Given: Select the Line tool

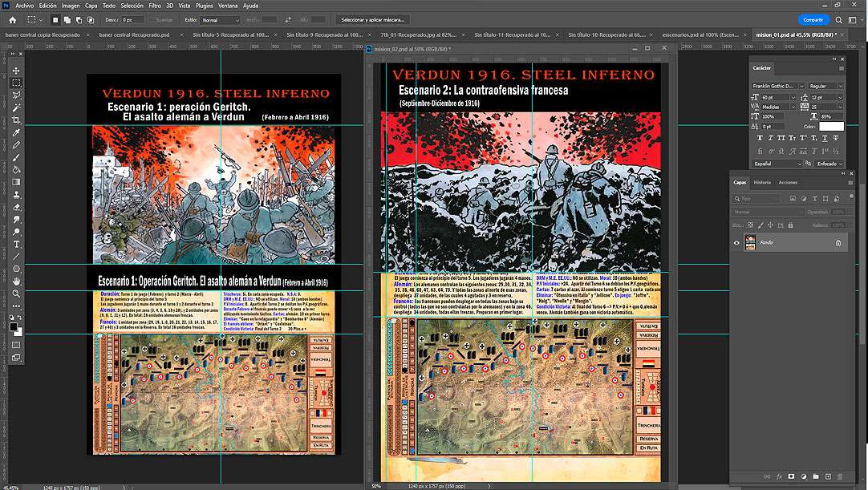Looking at the screenshot, I should click(17, 257).
